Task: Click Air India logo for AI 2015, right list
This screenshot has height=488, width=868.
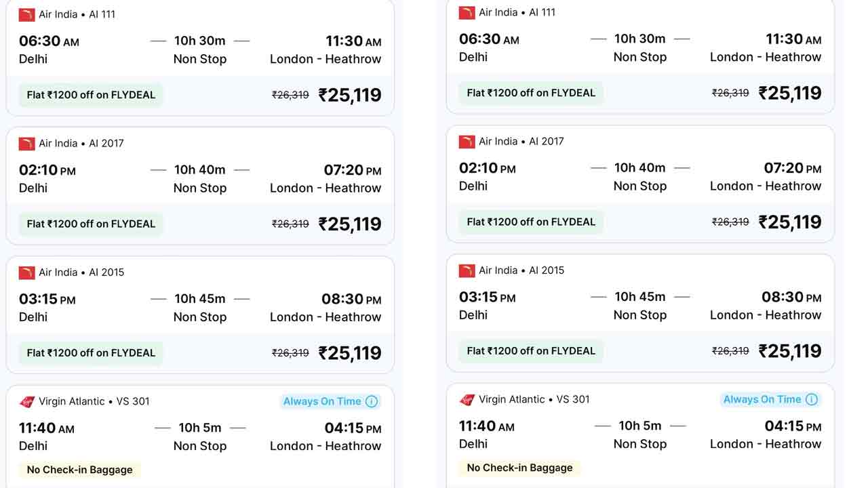Action: (x=467, y=270)
